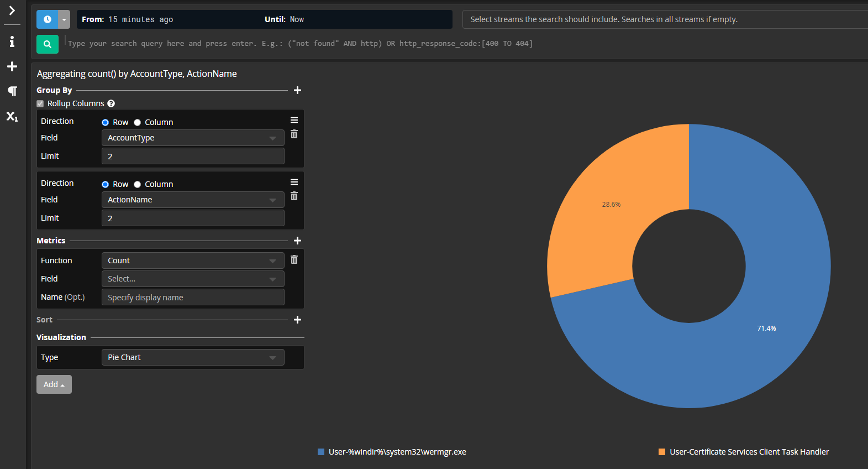Expand the Pie Chart visualization type dropdown
This screenshot has height=469, width=868.
192,357
